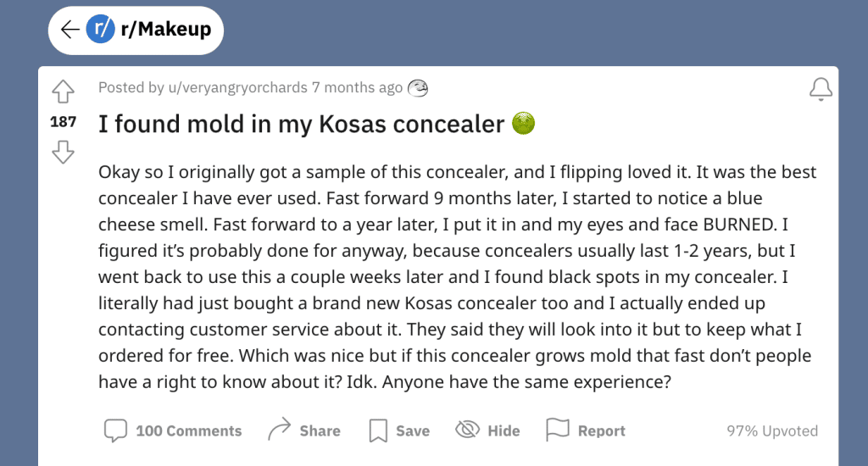This screenshot has width=868, height=466.
Task: Downvote the mold concealer post
Action: click(x=63, y=152)
